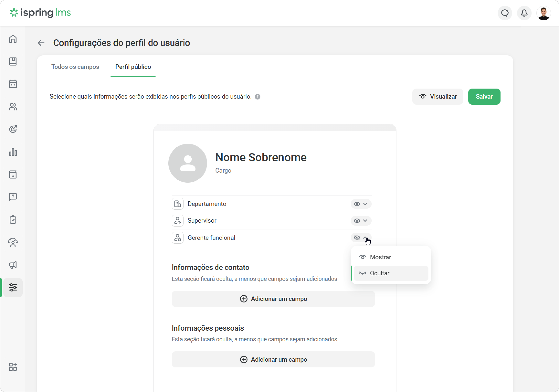
Task: Toggle the eye visibility icon for Departamento
Action: click(x=357, y=204)
